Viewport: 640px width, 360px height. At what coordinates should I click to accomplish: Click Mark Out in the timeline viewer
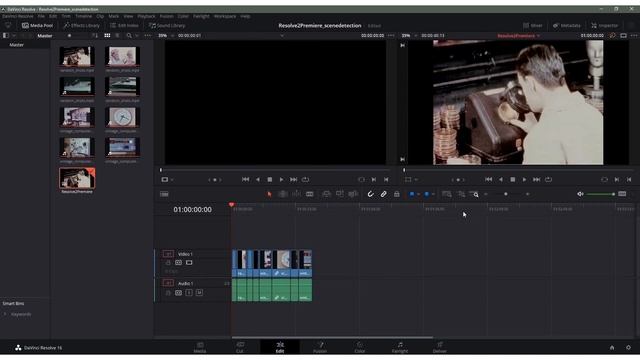[x=629, y=180]
